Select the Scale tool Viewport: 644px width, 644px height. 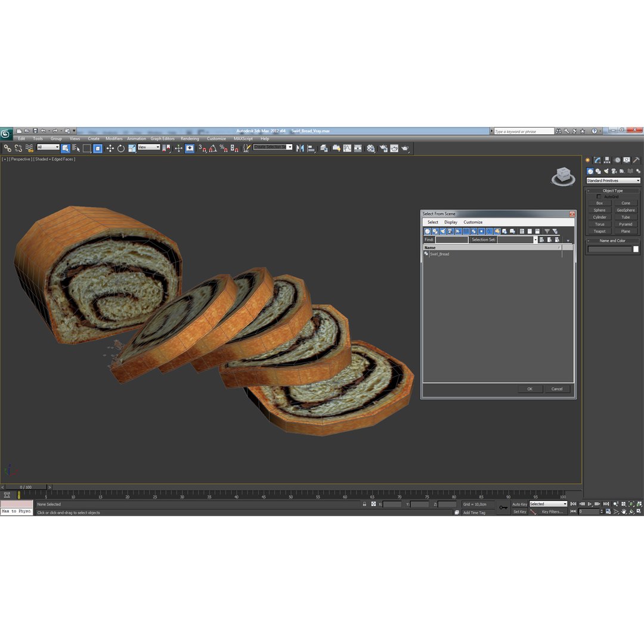[x=132, y=148]
